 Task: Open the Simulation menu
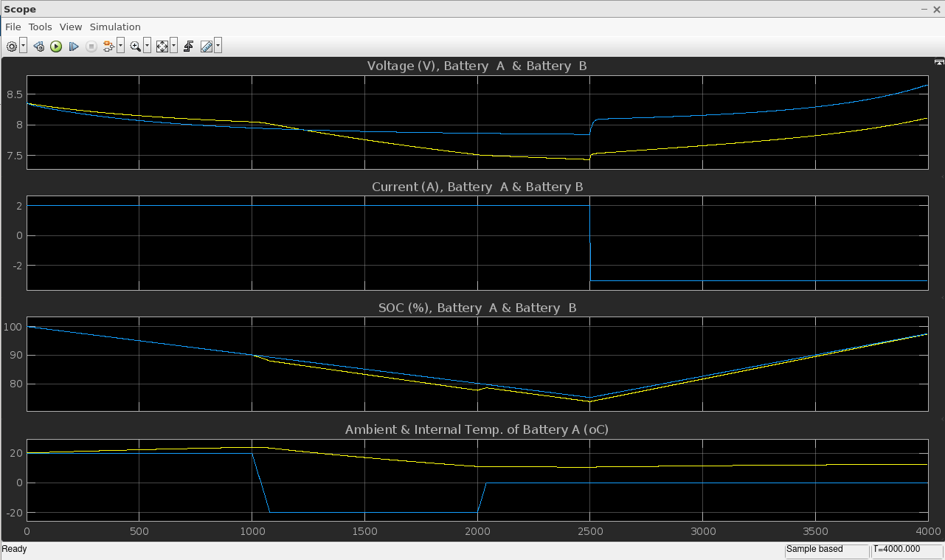click(115, 27)
